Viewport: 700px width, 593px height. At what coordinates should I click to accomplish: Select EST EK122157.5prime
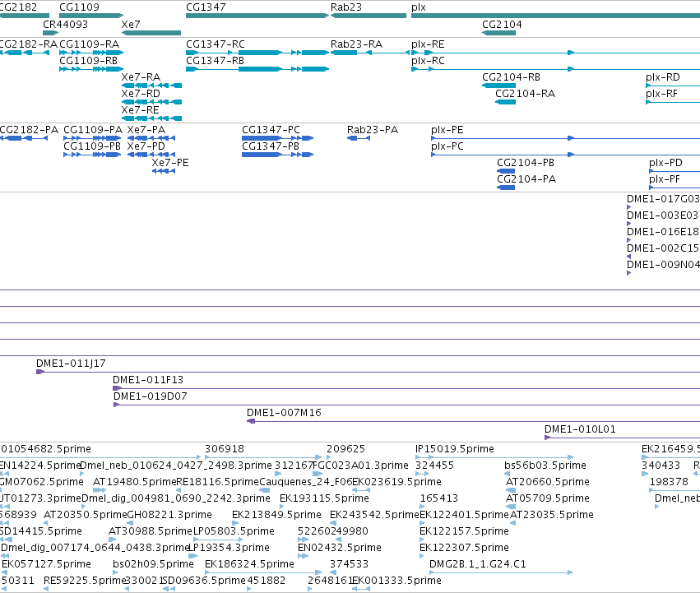click(x=421, y=540)
